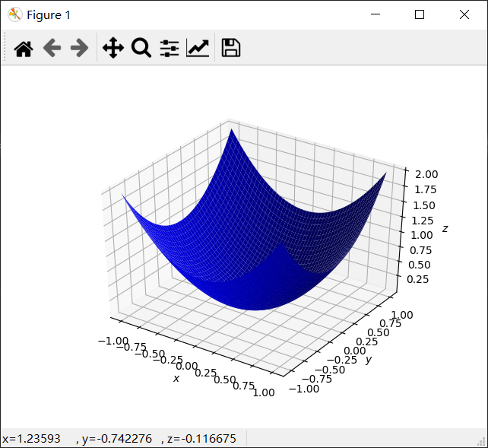Click the z=-0.116675 status bar readout

coord(201,439)
